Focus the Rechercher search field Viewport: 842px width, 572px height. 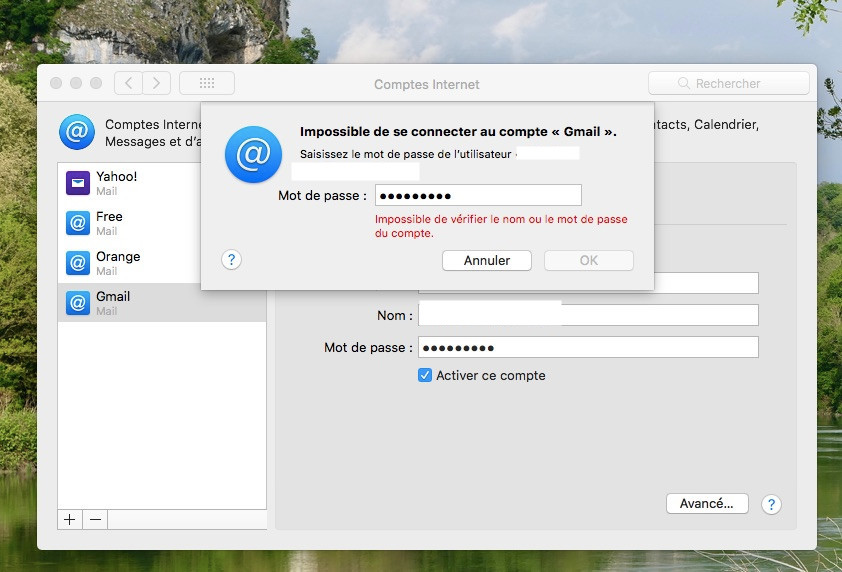point(729,83)
